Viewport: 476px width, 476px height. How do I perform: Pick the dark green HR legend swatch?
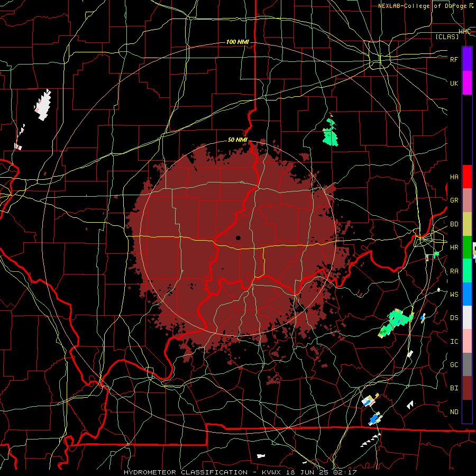click(x=467, y=248)
